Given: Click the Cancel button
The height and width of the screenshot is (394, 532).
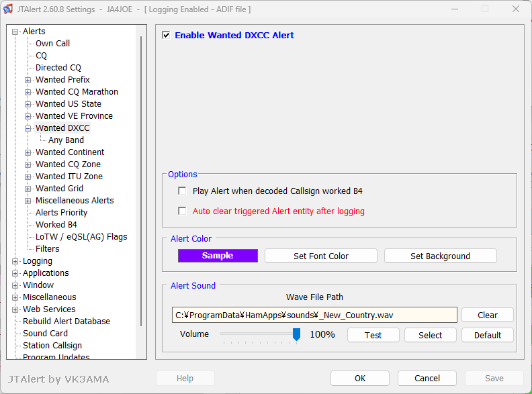Looking at the screenshot, I should [427, 378].
